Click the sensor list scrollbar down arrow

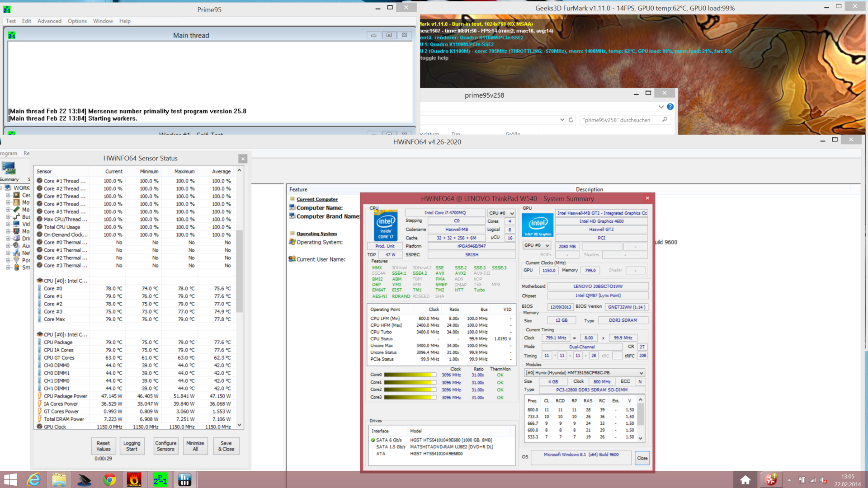point(240,425)
